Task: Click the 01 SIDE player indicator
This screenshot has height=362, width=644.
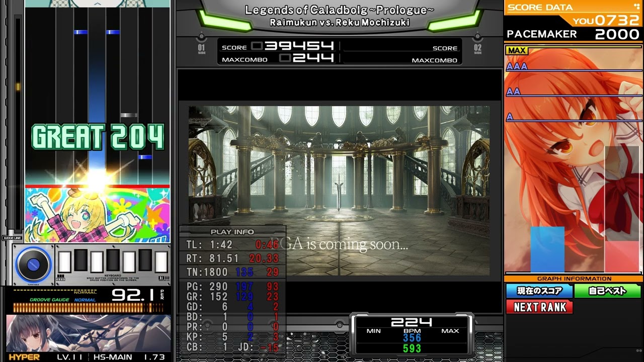Action: tap(202, 49)
